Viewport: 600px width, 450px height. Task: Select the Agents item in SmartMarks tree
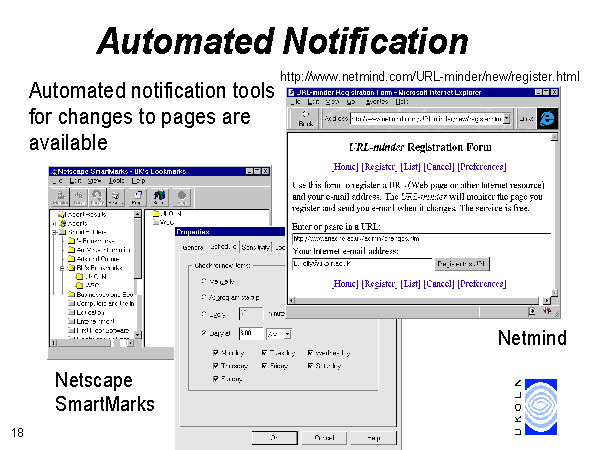tap(74, 223)
